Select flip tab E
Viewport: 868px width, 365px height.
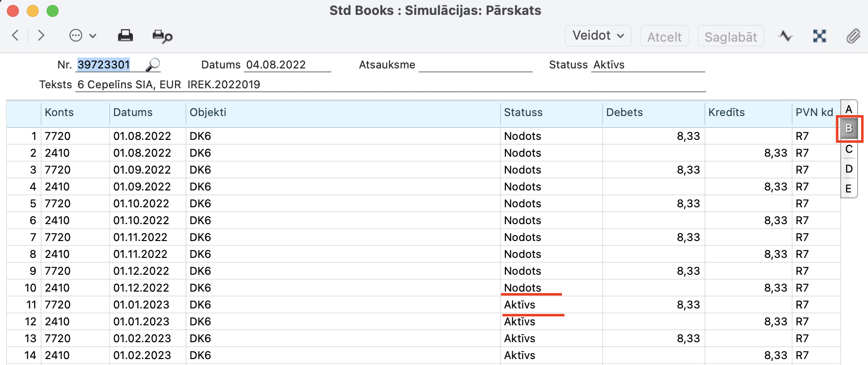tap(849, 189)
